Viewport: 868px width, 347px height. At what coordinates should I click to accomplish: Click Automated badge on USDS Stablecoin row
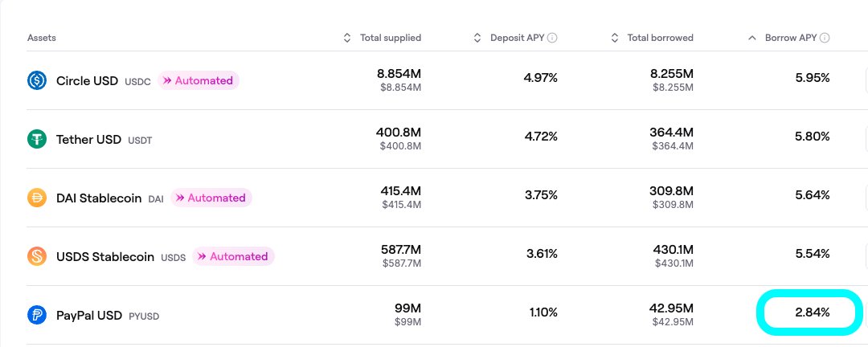233,256
